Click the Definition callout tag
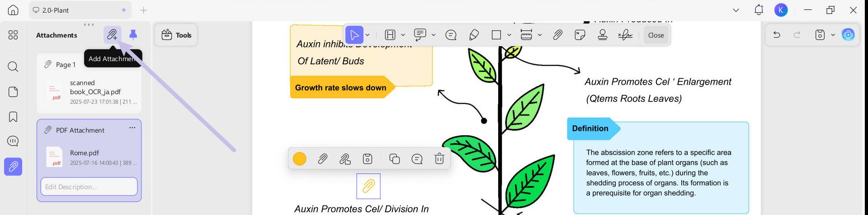Screen dimensions: 868x215 coord(590,129)
